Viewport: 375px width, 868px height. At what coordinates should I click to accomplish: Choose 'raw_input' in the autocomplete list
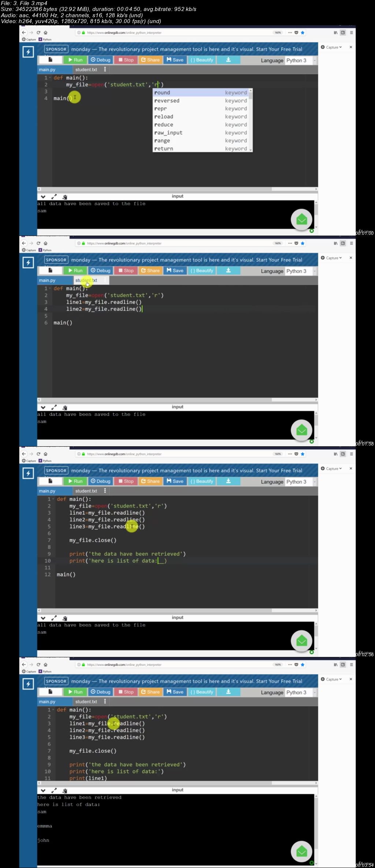pos(201,133)
